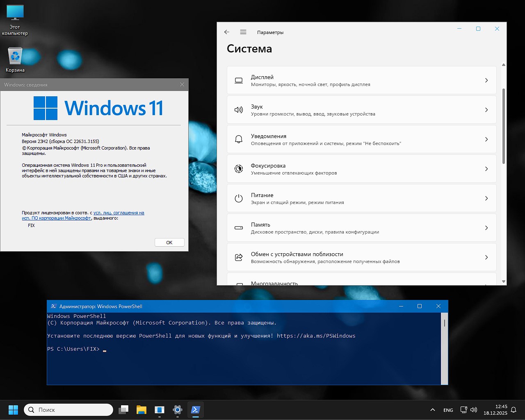The width and height of the screenshot is (525, 420).
Task: Click the notification bell in the system tray
Action: 514,410
